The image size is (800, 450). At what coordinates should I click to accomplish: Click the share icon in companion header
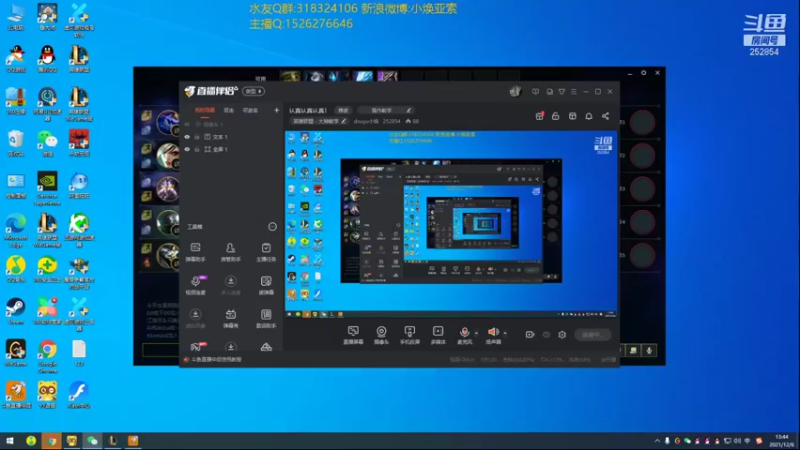pos(605,116)
